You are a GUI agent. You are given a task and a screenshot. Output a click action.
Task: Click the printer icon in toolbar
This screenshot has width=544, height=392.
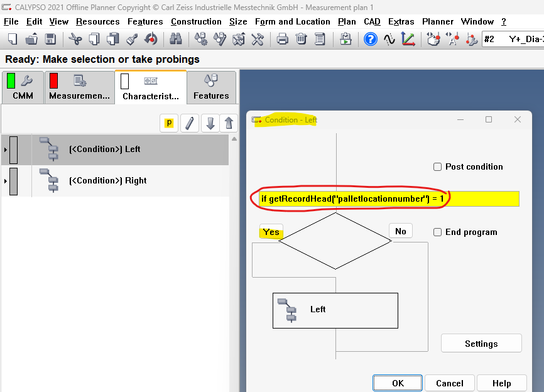[283, 40]
